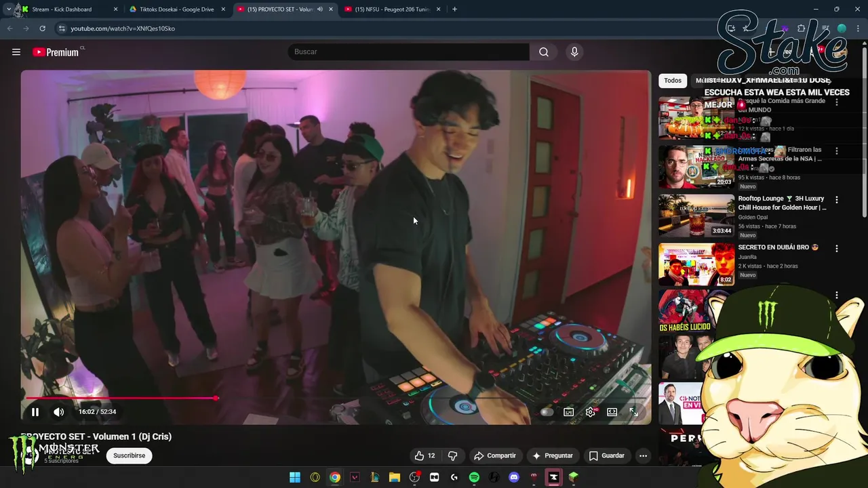The image size is (868, 488).
Task: Subscribe using the Suscribirse button
Action: [129, 455]
